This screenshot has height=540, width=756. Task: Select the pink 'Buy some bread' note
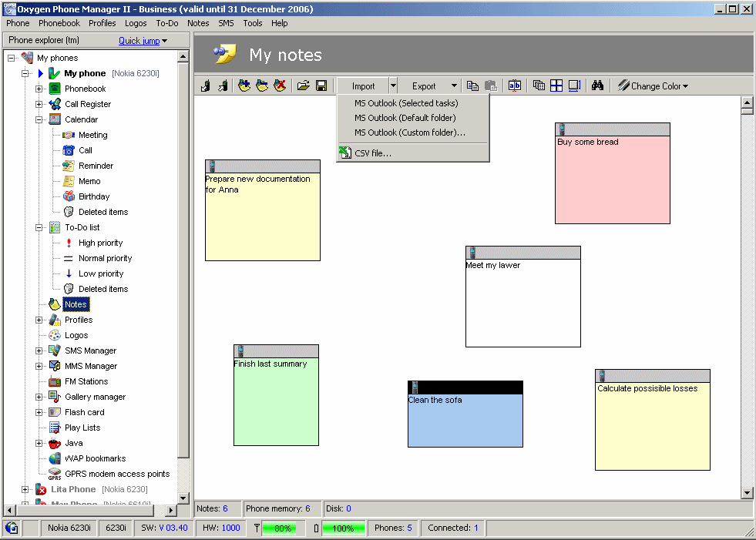pos(612,180)
